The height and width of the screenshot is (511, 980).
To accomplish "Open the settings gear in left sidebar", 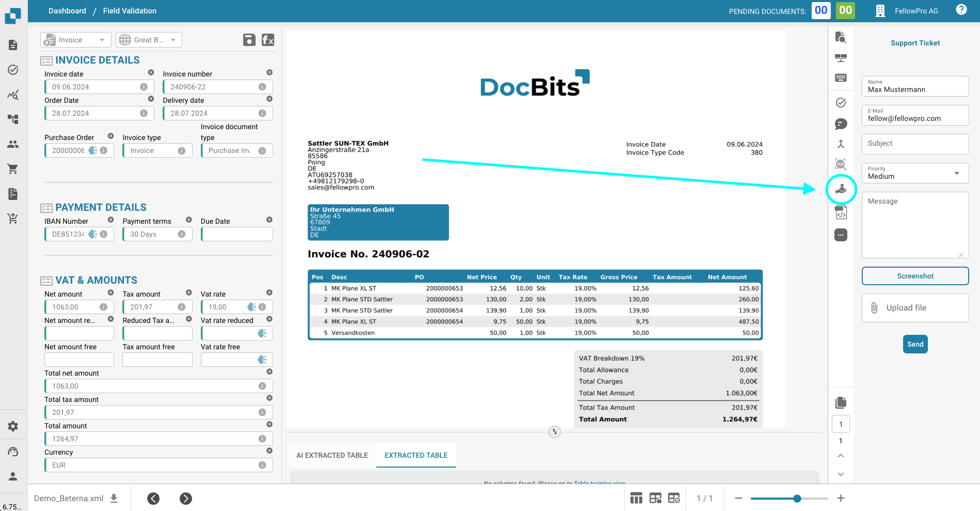I will [x=13, y=426].
